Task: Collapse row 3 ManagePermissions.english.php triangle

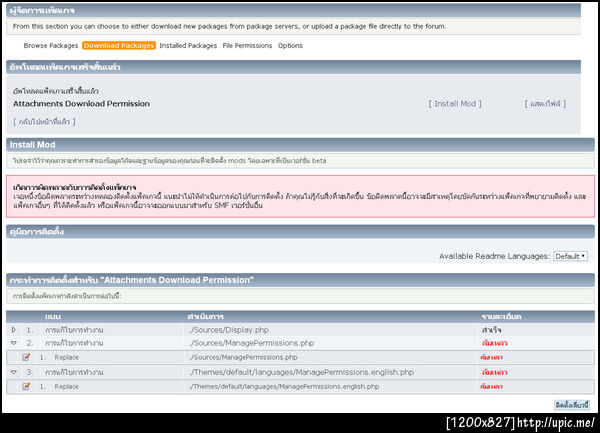Action: tap(14, 372)
